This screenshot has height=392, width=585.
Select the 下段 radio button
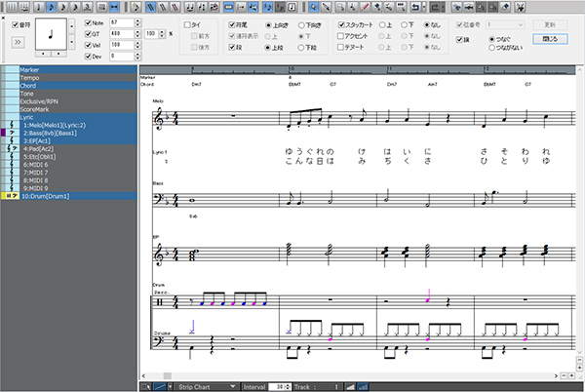[300, 48]
